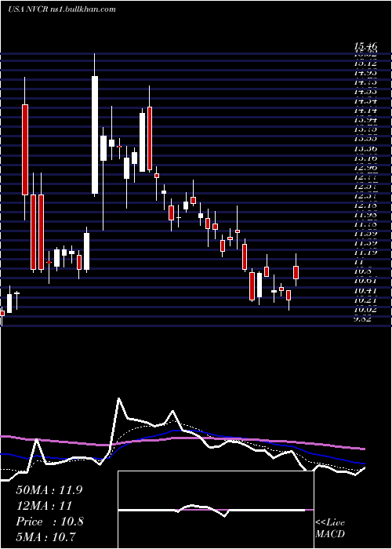Click the 5MA : 10.7 readout
The width and height of the screenshot is (392, 549).
46,536
